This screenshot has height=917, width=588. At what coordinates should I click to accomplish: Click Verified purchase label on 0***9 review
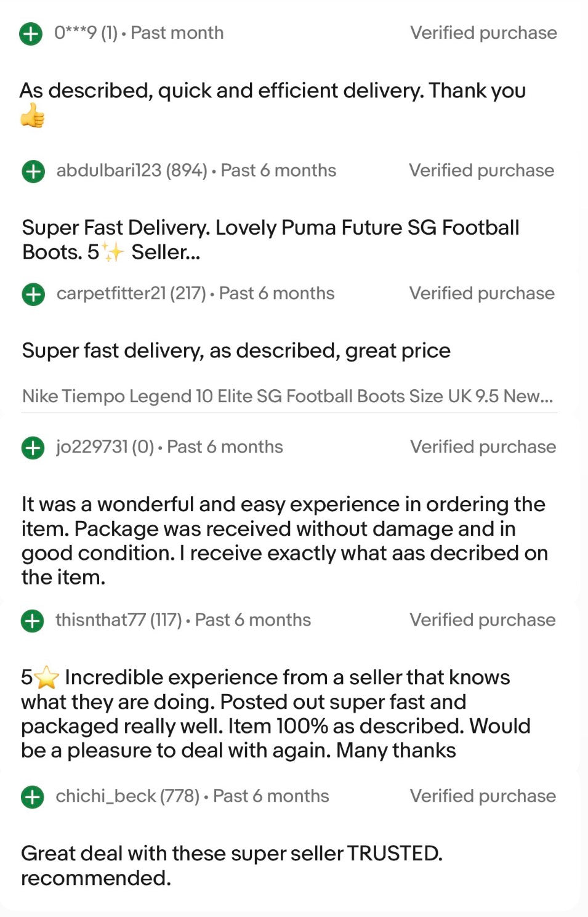point(483,33)
